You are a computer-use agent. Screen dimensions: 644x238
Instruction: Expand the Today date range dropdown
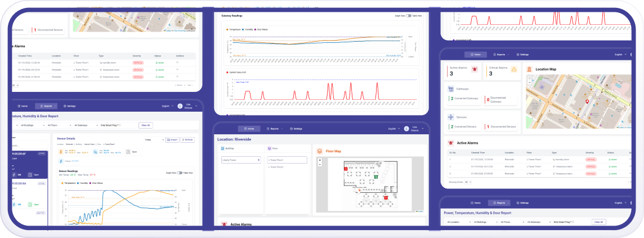154,139
